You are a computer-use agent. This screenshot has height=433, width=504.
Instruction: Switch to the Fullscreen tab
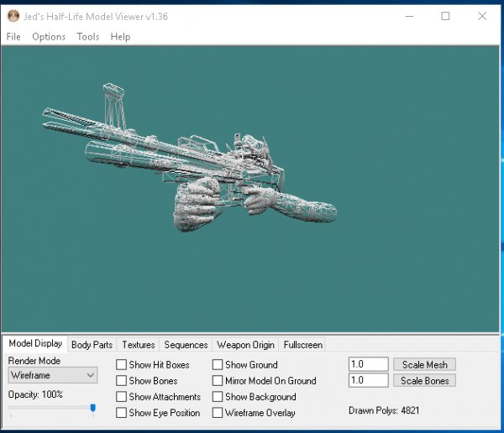coord(302,345)
